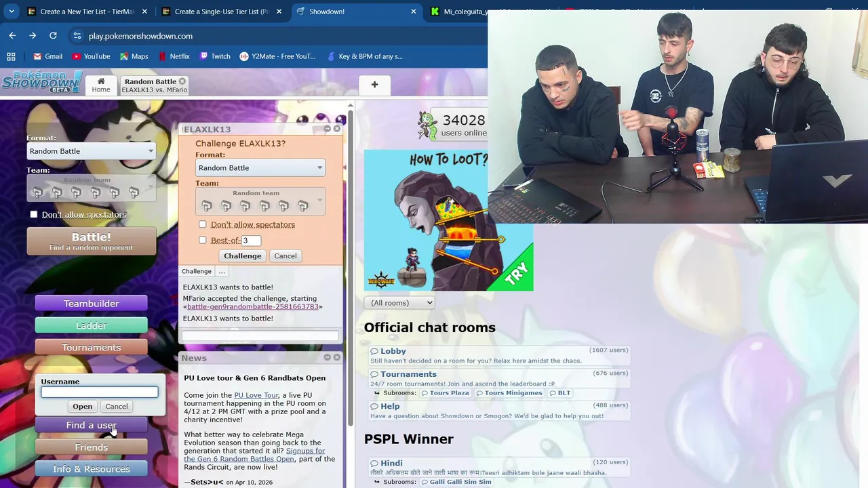Click Open in the Username popup
This screenshot has height=488, width=868.
click(83, 406)
